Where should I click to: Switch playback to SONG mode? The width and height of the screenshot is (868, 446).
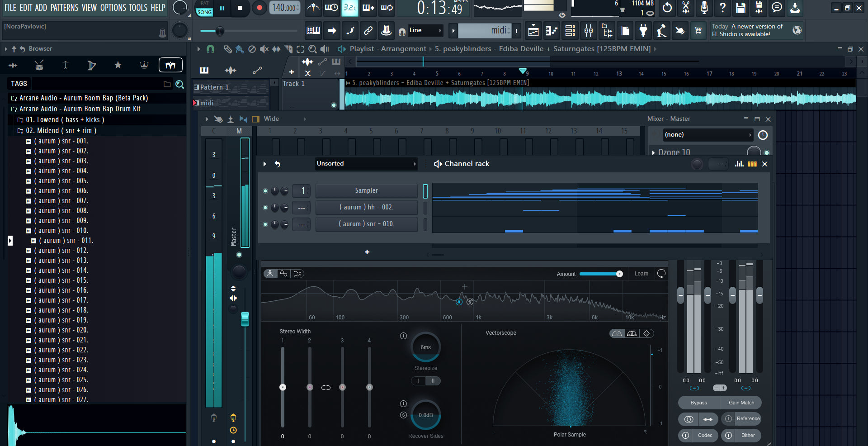tap(204, 13)
